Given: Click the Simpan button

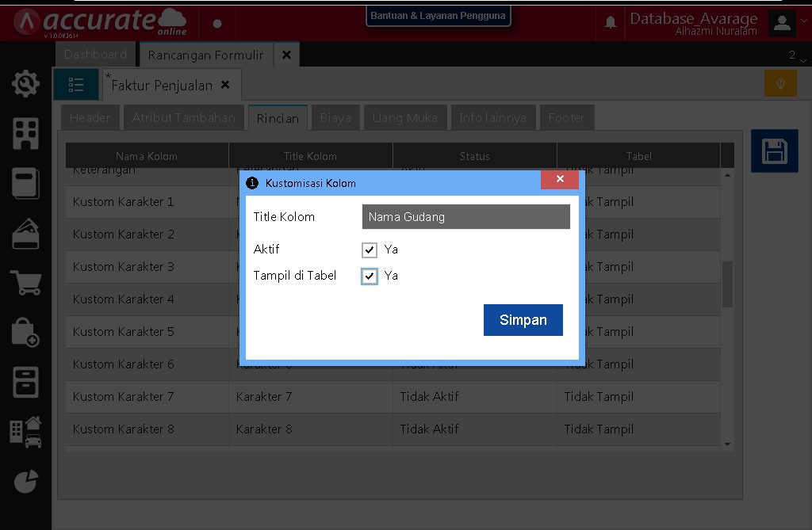Looking at the screenshot, I should pos(523,320).
